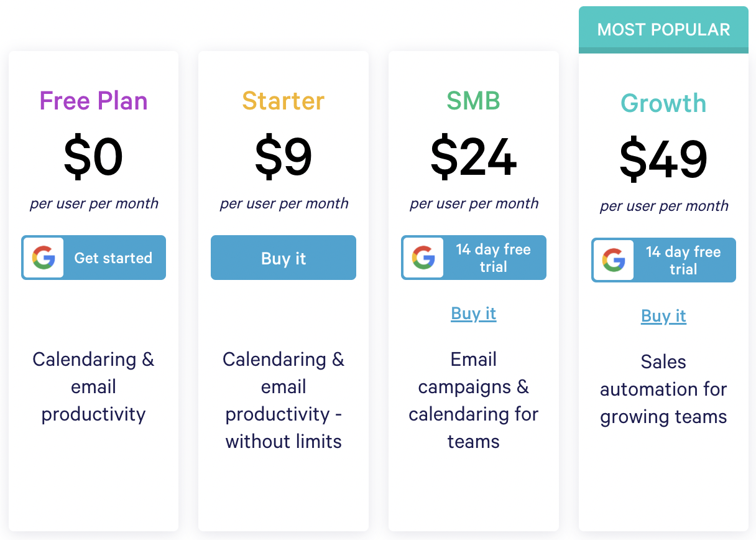The image size is (756, 540).
Task: Start the Growth 14 day free trial
Action: (683, 260)
